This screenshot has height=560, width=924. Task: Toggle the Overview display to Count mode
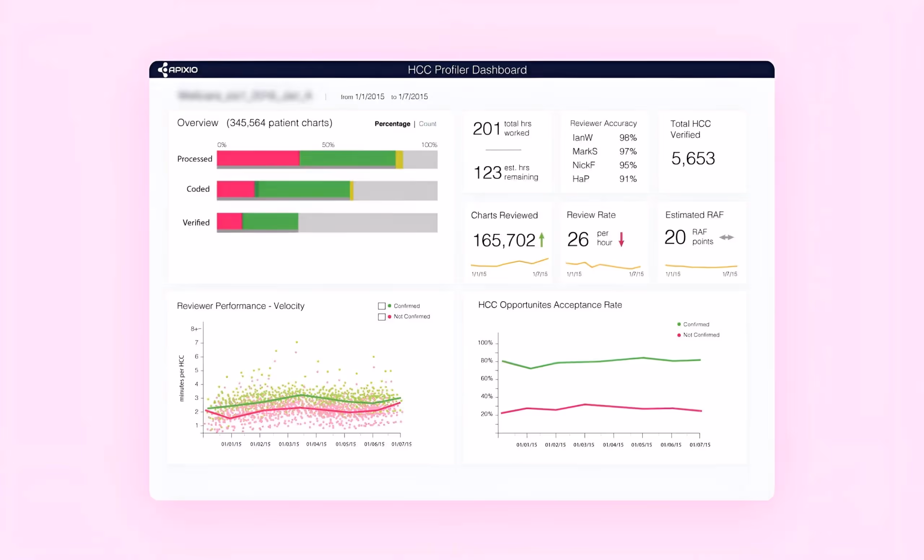(427, 124)
